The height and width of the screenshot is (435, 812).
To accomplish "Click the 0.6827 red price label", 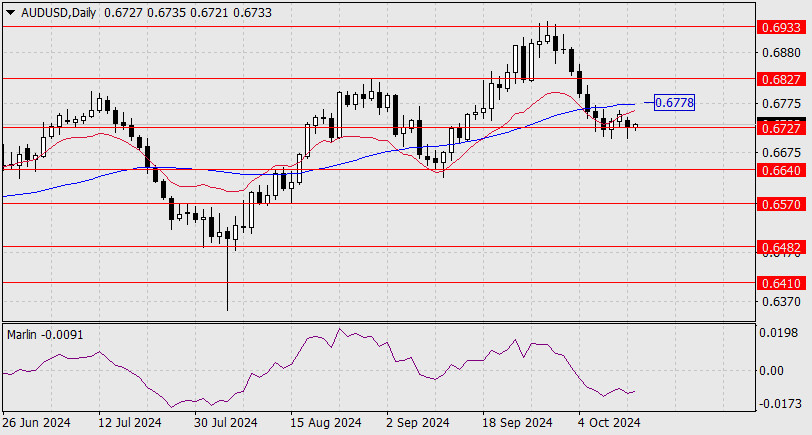I will pyautogui.click(x=782, y=79).
